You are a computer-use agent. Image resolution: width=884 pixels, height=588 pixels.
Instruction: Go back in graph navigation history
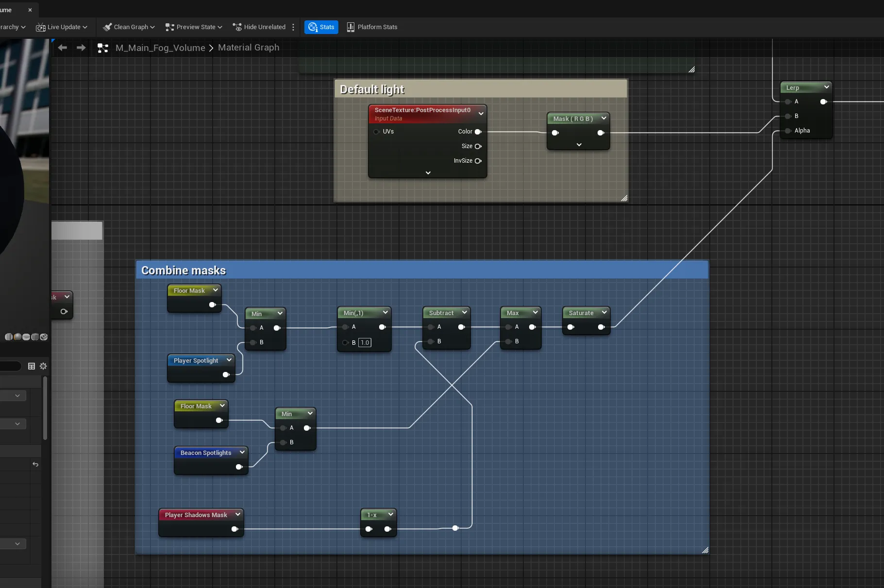tap(62, 48)
